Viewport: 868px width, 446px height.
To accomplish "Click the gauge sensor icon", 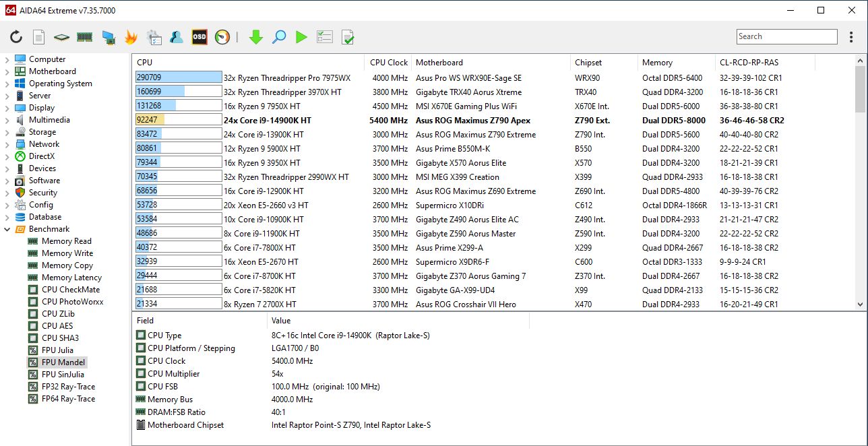I will click(x=222, y=37).
